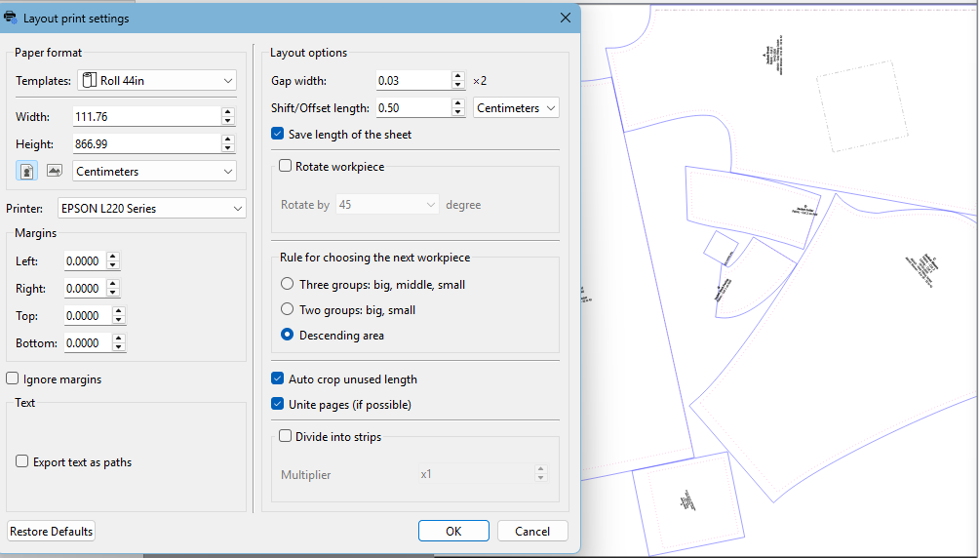Expand the Printer EPSON L220 dropdown
Viewport: 980px width, 558px height.
tap(151, 208)
